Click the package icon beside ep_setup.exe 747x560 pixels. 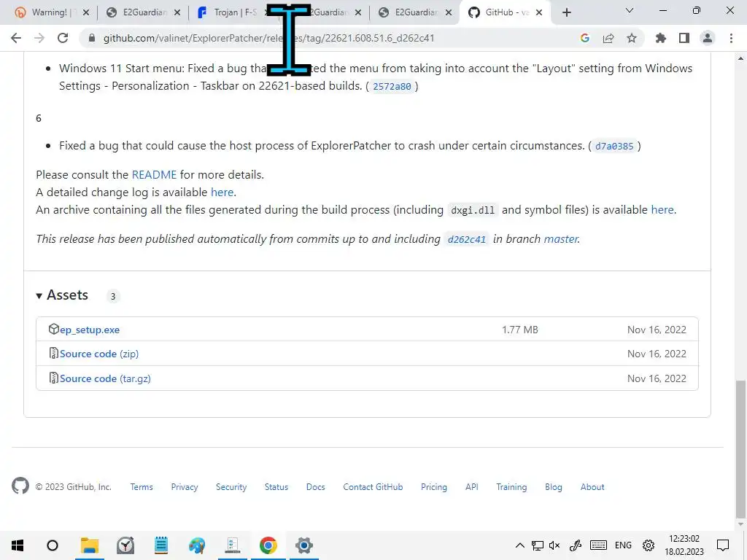(x=53, y=329)
